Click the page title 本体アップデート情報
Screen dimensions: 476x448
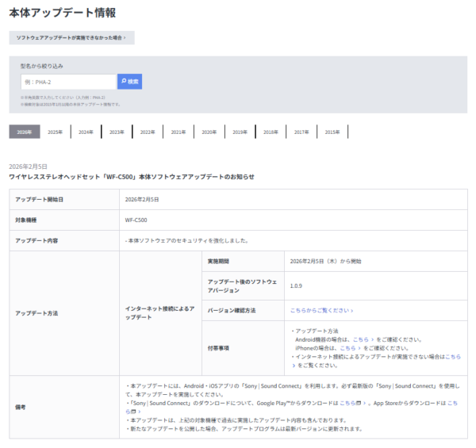click(62, 13)
